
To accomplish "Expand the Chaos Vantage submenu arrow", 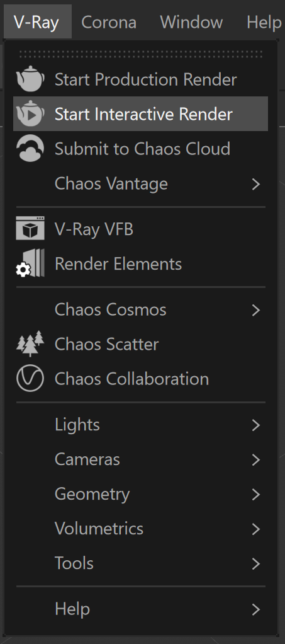I will pos(256,184).
